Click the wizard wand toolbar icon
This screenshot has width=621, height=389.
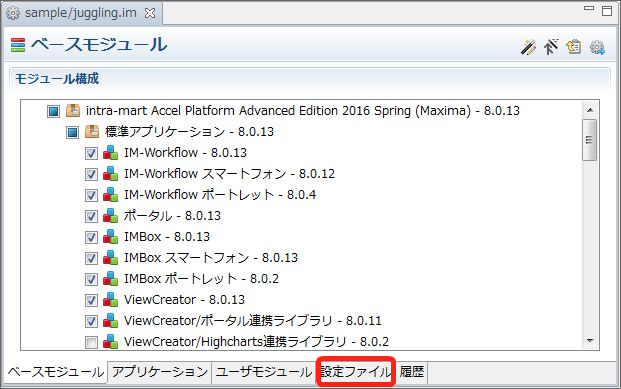tap(528, 47)
